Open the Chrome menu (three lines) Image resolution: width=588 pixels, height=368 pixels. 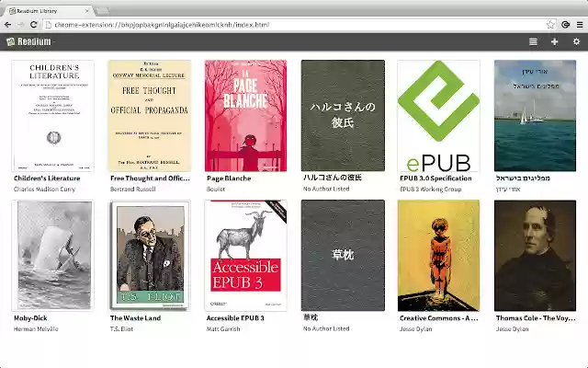pos(580,25)
